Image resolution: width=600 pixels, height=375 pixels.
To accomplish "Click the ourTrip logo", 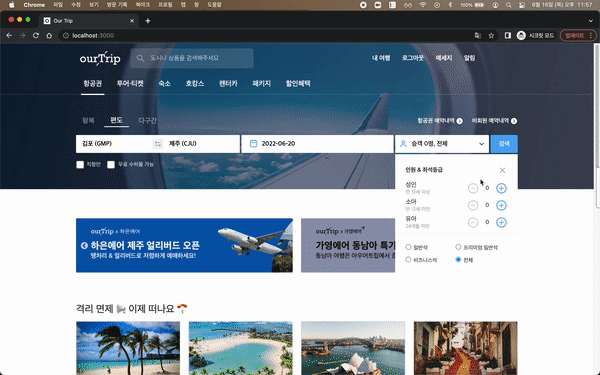I will [x=100, y=59].
